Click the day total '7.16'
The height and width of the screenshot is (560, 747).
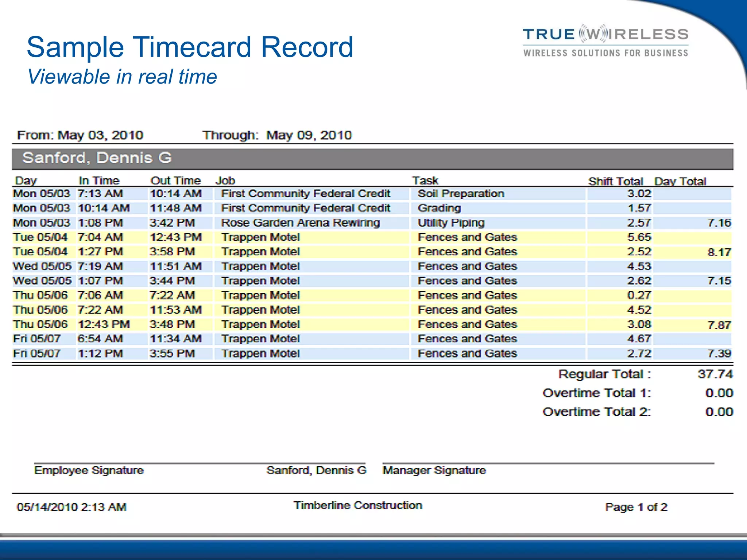click(719, 223)
